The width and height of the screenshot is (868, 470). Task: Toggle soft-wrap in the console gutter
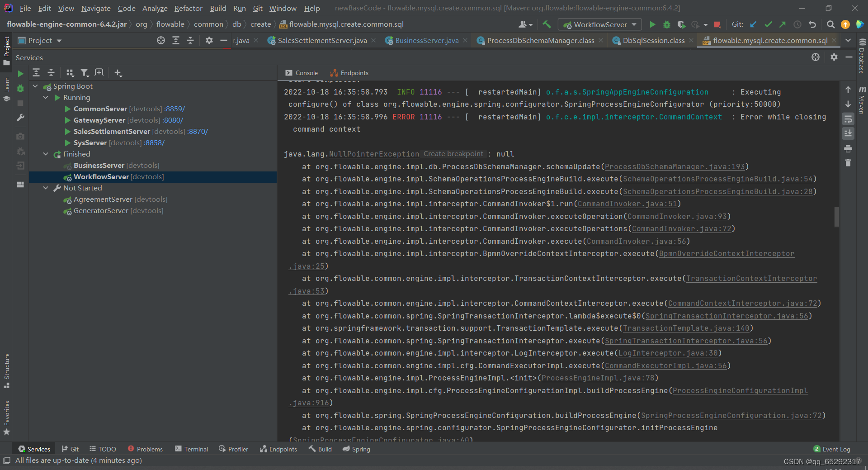[x=849, y=119]
